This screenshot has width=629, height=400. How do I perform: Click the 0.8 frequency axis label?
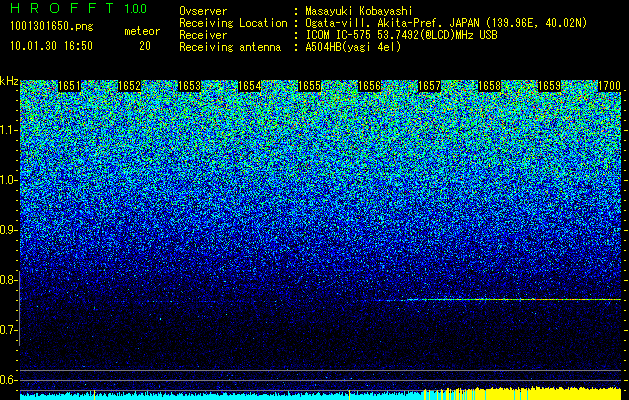8,280
